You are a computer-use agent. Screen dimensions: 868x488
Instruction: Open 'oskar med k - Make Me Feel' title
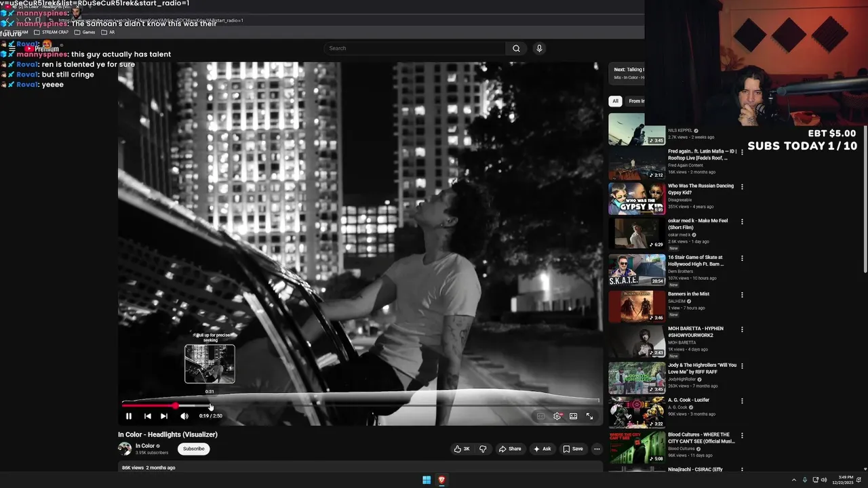(698, 224)
